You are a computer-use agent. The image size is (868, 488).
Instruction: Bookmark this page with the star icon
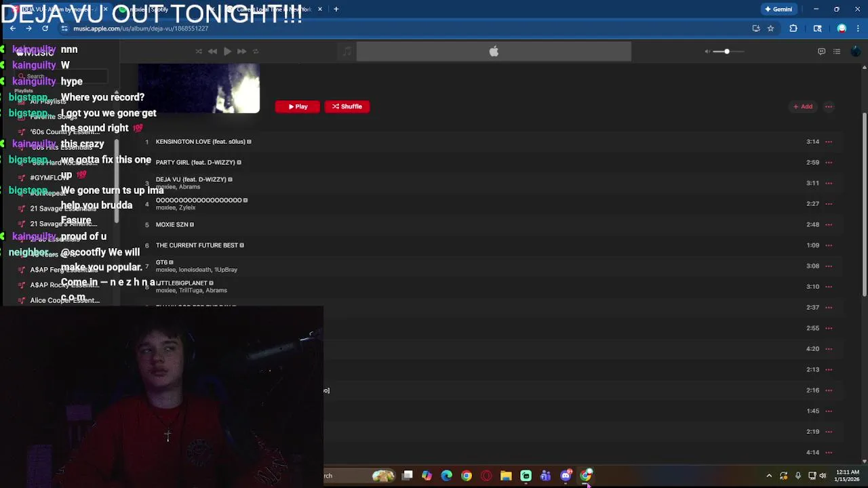point(771,28)
